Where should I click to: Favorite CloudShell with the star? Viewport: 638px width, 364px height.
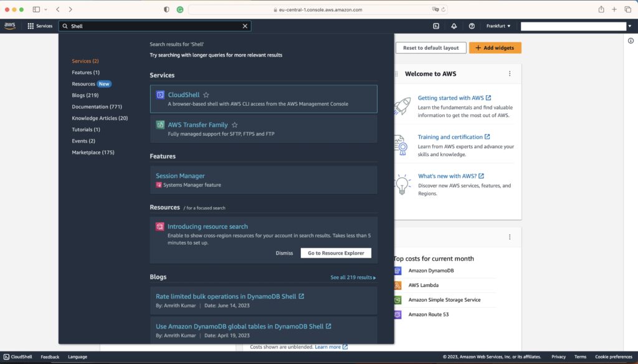point(206,95)
